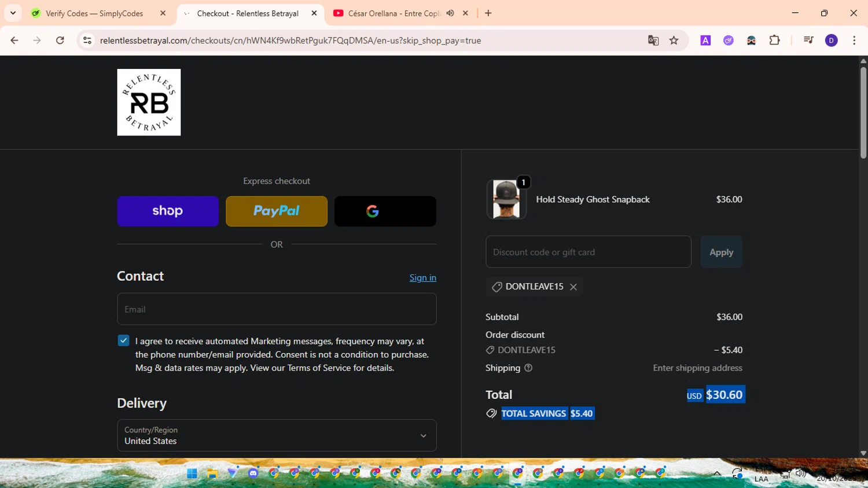Open the media controls music icon
Image resolution: width=868 pixels, height=488 pixels.
(x=808, y=41)
